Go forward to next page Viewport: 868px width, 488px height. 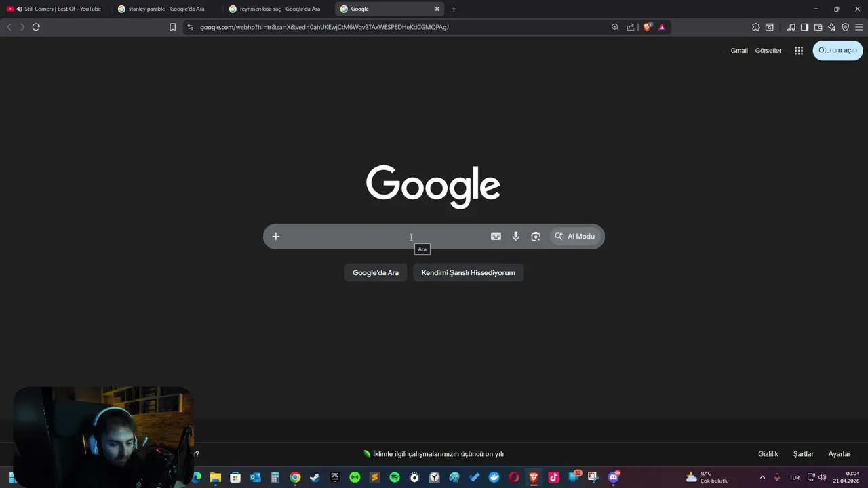point(22,27)
